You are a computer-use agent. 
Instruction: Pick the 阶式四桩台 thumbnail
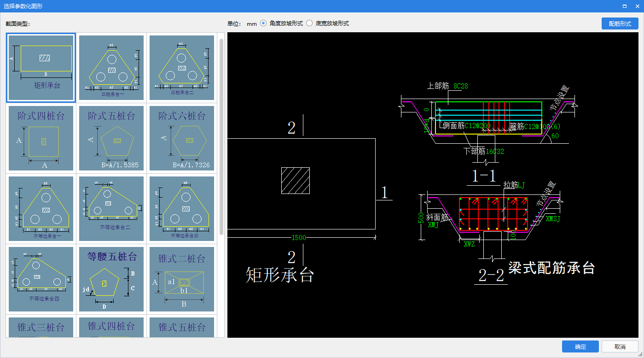(x=41, y=138)
